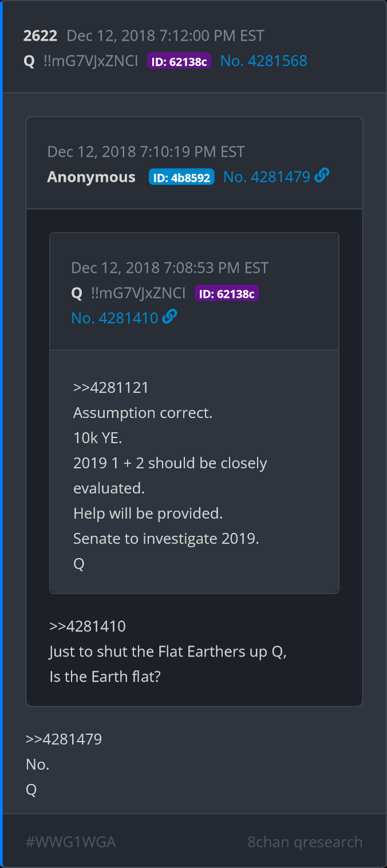387x868 pixels.
Task: Click the chain link icon beside No. 4281410
Action: [169, 317]
